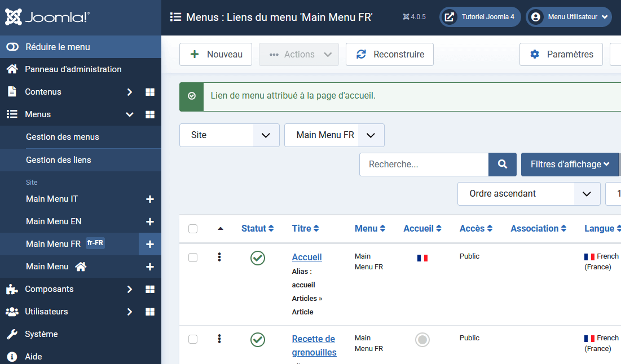
Task: Open the Contenus dashboard grid icon
Action: pos(150,92)
